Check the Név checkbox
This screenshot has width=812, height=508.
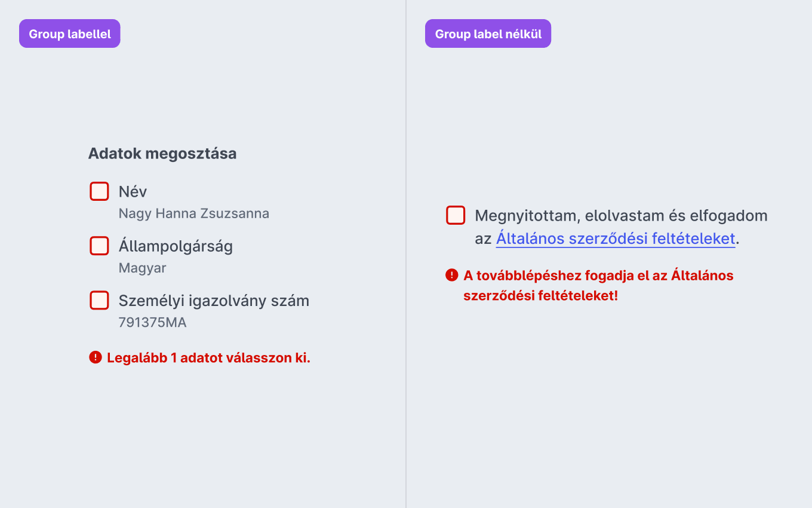point(99,191)
